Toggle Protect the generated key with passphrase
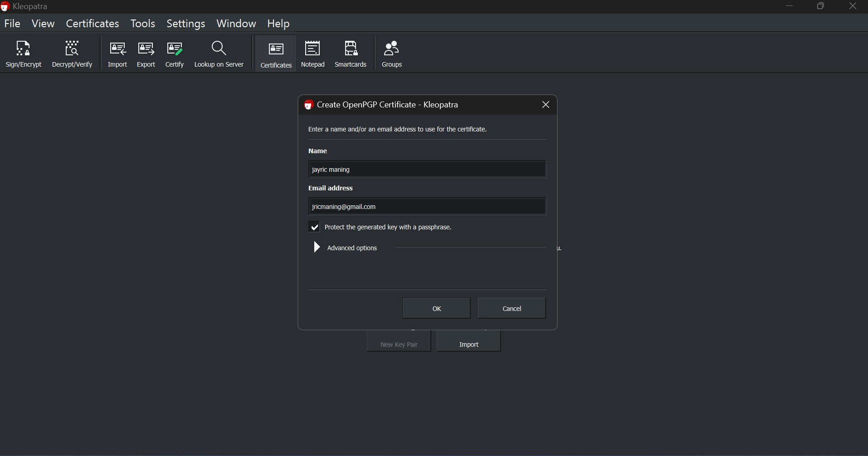This screenshot has width=868, height=456. point(314,227)
